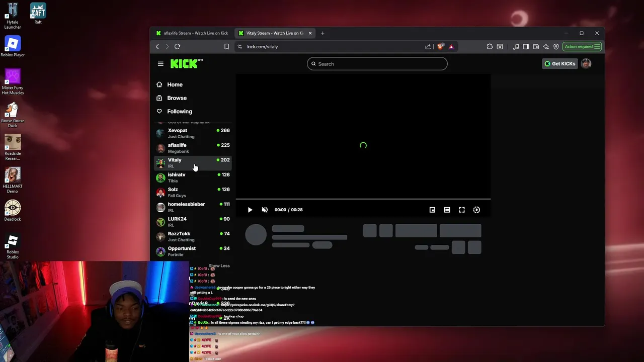
Task: Toggle theater mode in the player
Action: click(x=447, y=210)
